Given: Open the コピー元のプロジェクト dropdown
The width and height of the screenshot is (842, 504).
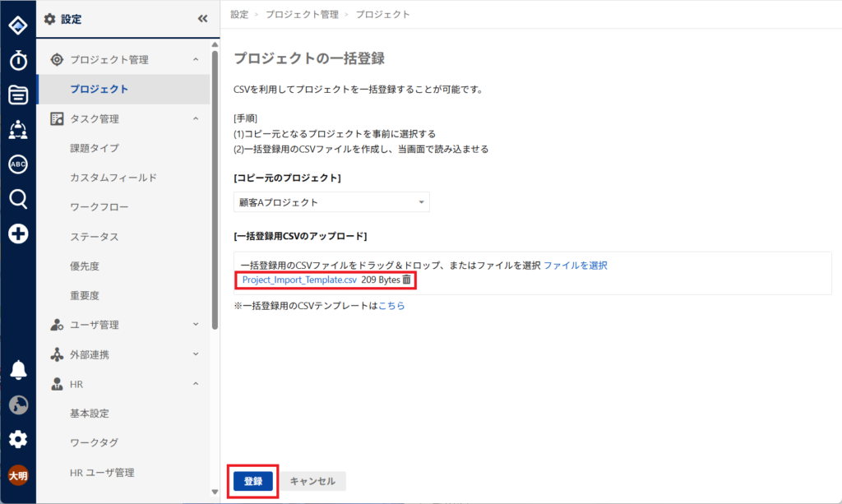Looking at the screenshot, I should coord(331,202).
